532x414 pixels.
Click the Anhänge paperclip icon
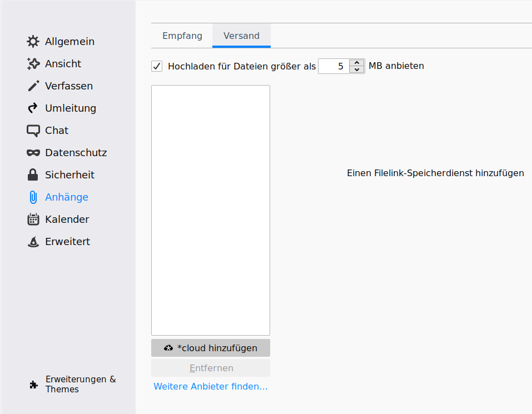click(33, 197)
